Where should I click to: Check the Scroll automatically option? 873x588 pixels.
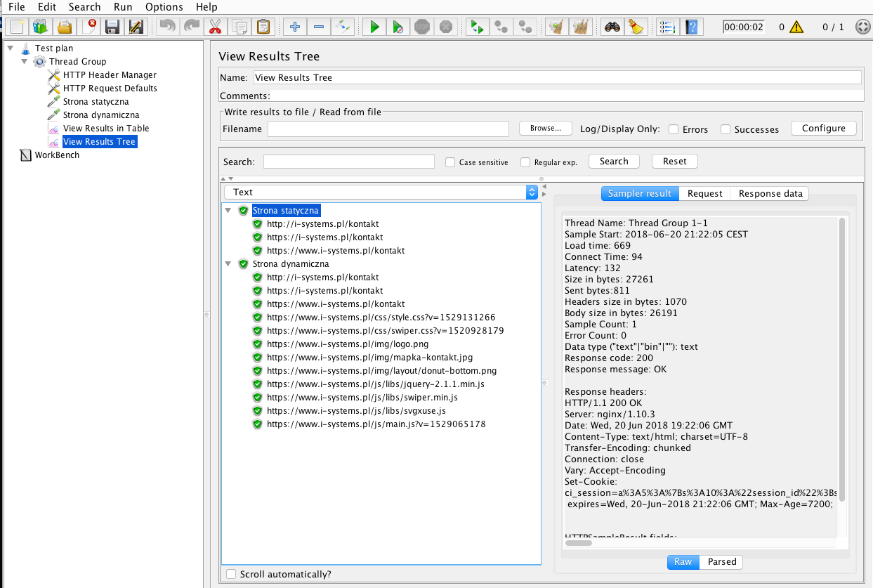click(x=231, y=574)
